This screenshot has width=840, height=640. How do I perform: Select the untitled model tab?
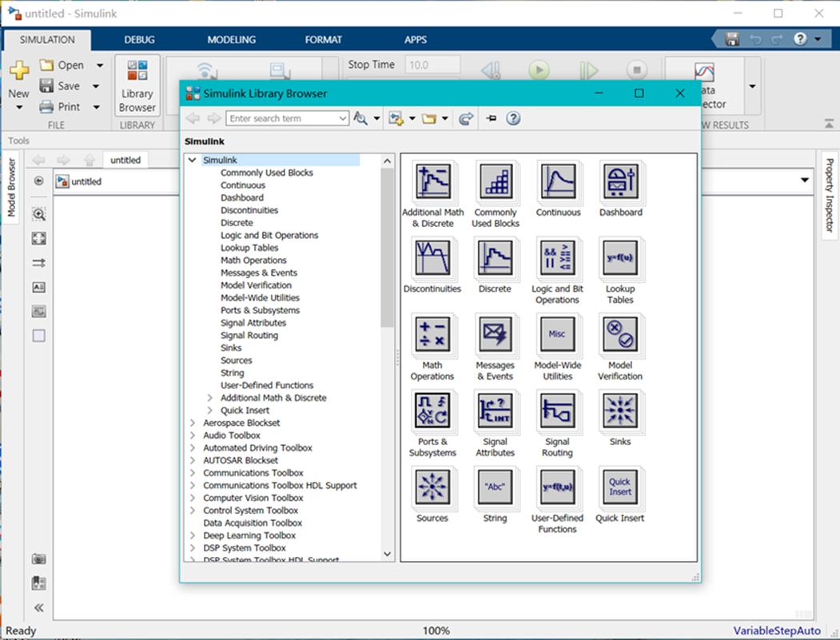coord(125,160)
